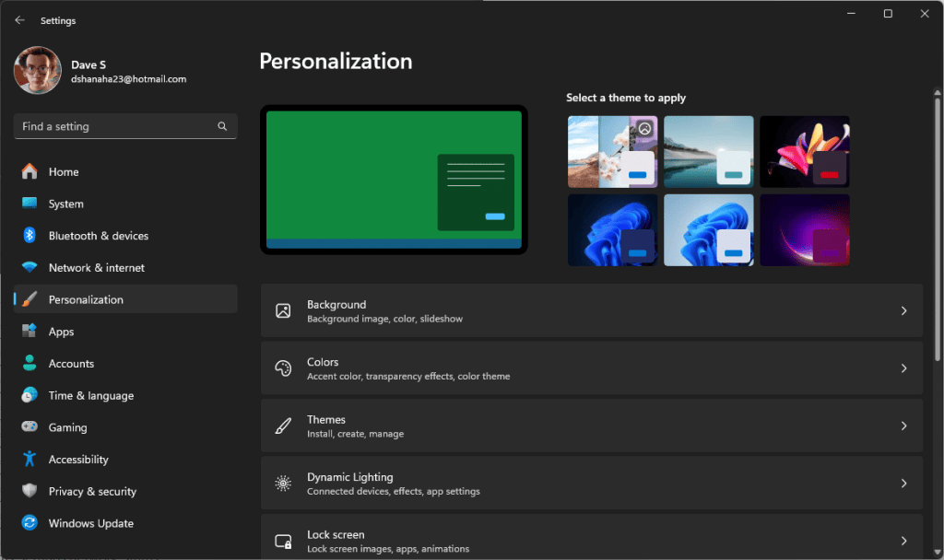Click the Lock screen icon
This screenshot has width=944, height=560.
[284, 541]
